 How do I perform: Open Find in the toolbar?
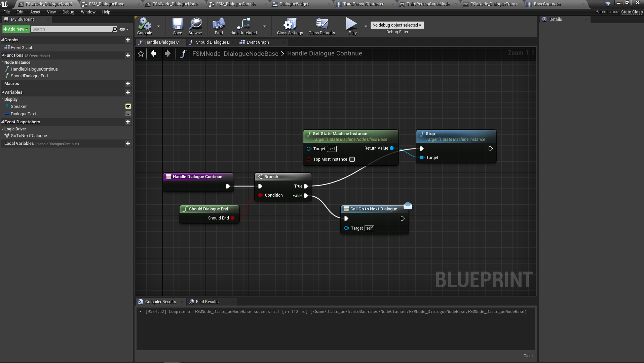(219, 26)
